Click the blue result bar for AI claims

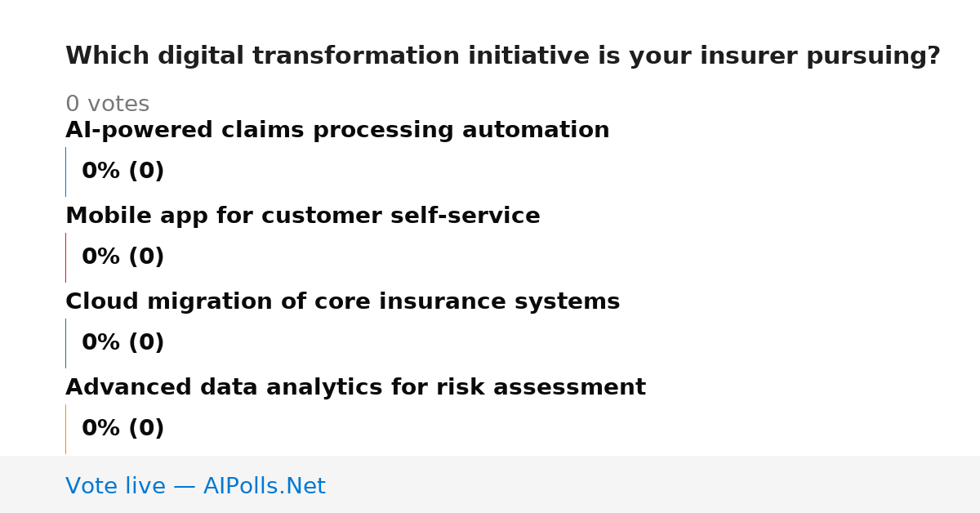[x=65, y=172]
